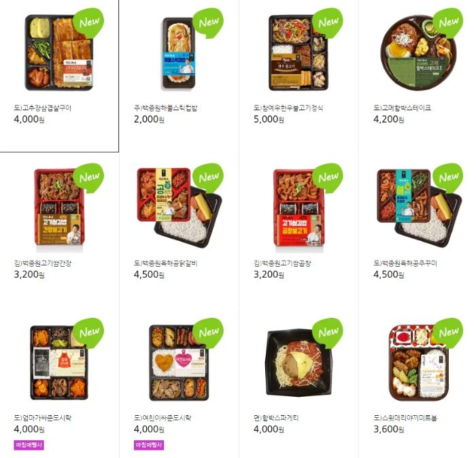Click the New badge on 함박스파게티
476x458 pixels.
point(328,332)
